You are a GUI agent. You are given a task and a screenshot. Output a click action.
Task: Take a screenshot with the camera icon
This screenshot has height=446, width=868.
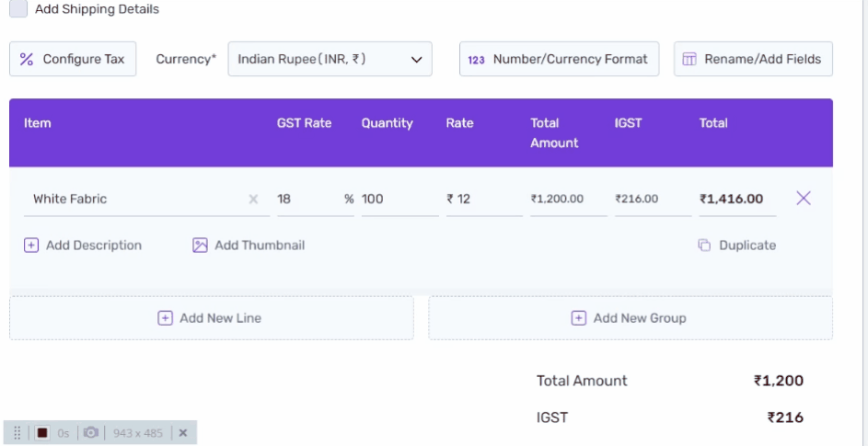click(x=91, y=433)
